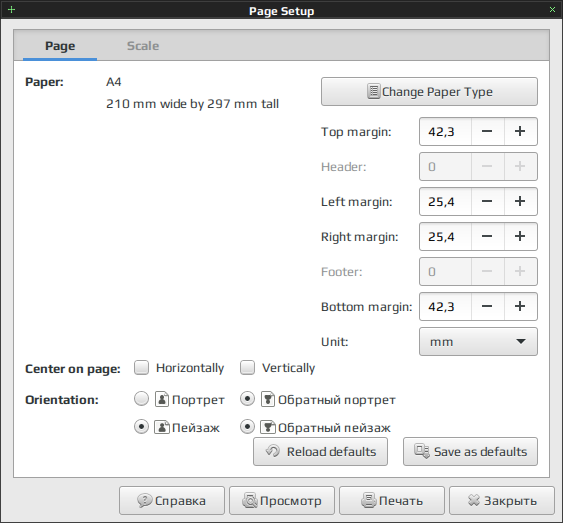The width and height of the screenshot is (563, 523).
Task: Click the X icon on Закрыть button
Action: pyautogui.click(x=474, y=500)
